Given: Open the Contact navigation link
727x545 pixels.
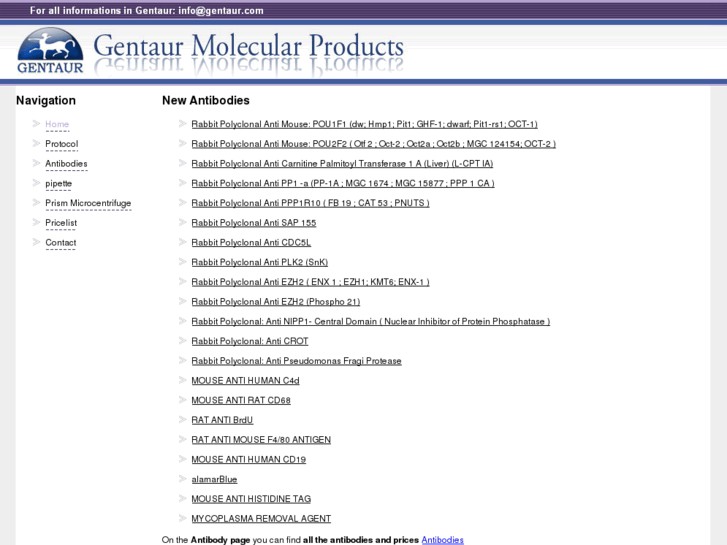Looking at the screenshot, I should click(x=61, y=243).
